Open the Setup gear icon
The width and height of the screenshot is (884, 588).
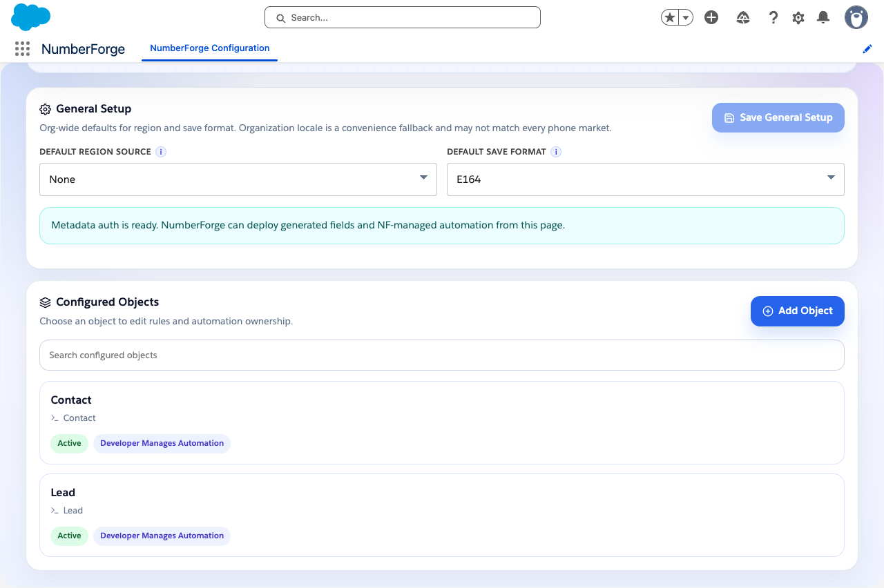point(798,17)
